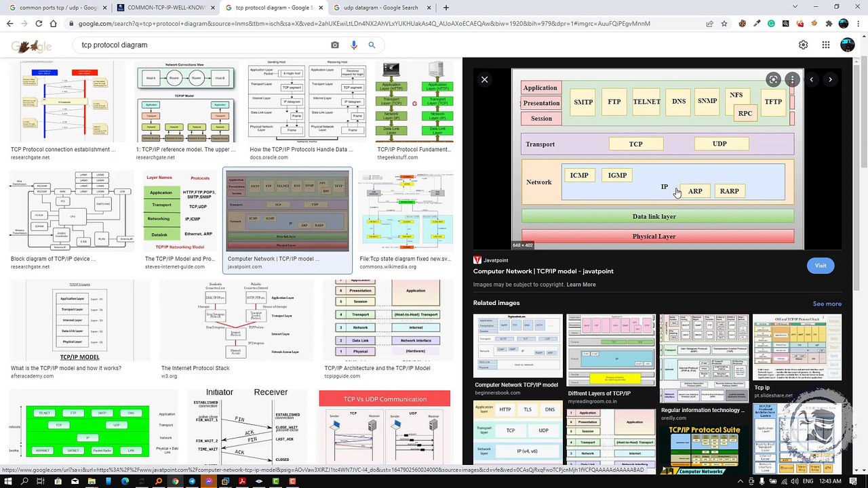
Task: Open the Google account avatar menu
Action: pyautogui.click(x=847, y=45)
